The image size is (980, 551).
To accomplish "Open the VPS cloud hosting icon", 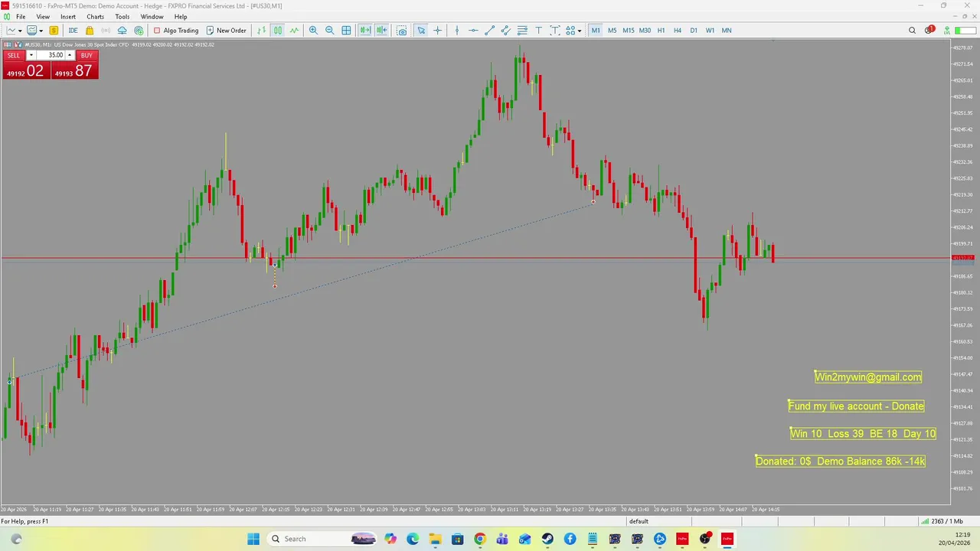I will pos(122,31).
